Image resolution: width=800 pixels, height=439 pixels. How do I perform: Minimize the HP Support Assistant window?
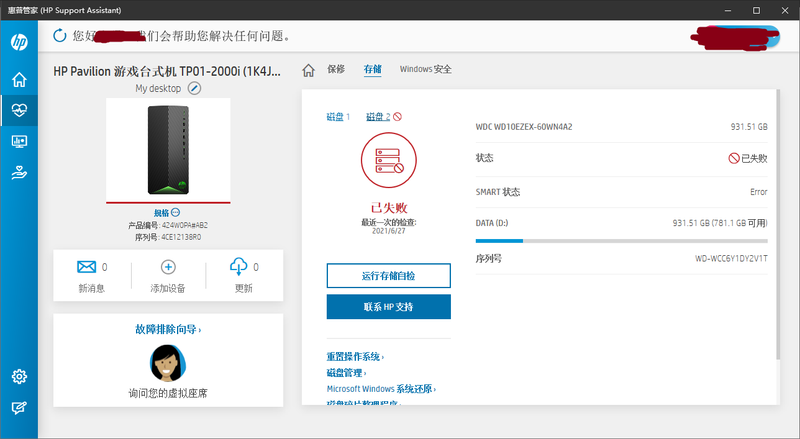pyautogui.click(x=728, y=10)
